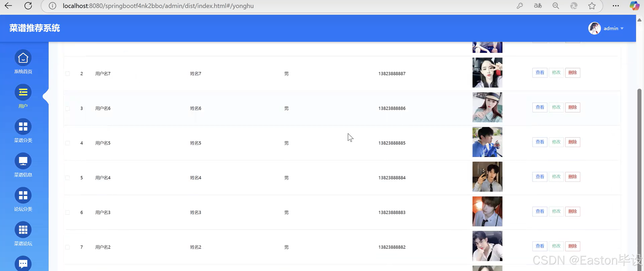Image resolution: width=644 pixels, height=271 pixels.
Task: Click the browser extension icon beside zoom
Action: (574, 6)
